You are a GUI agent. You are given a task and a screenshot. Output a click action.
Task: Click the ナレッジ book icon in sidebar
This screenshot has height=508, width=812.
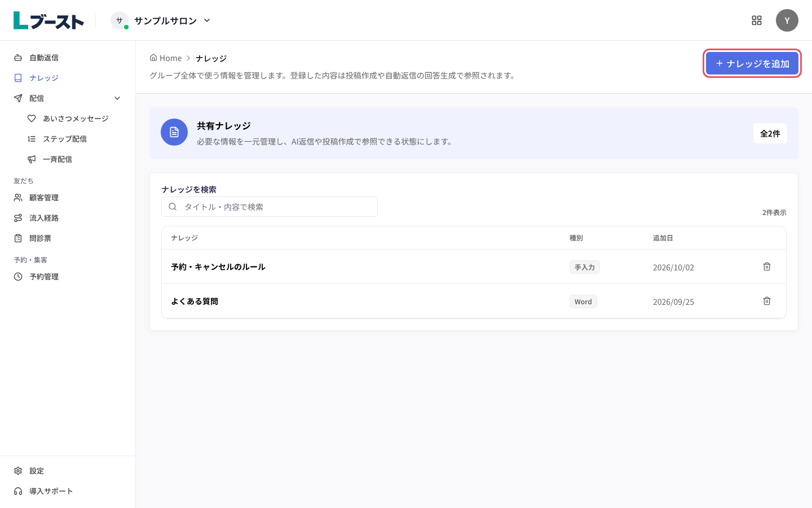(18, 78)
